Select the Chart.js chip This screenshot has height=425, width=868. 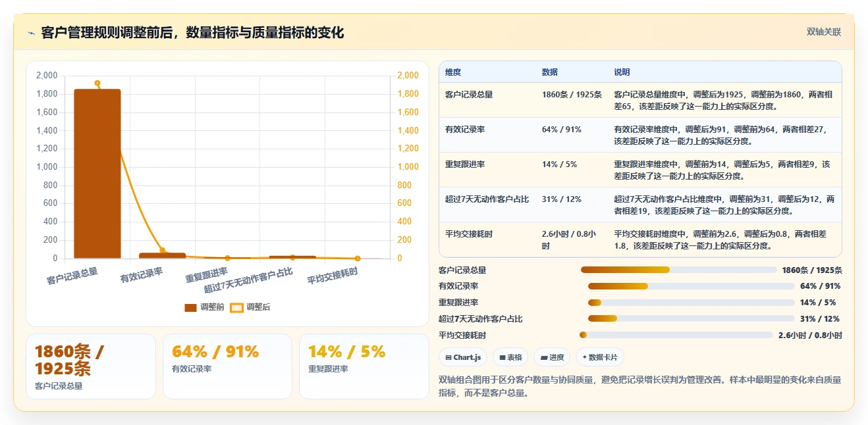[x=463, y=357]
